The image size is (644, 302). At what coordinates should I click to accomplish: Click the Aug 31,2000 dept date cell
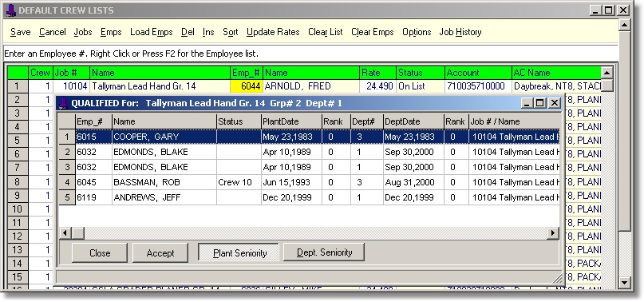[413, 182]
